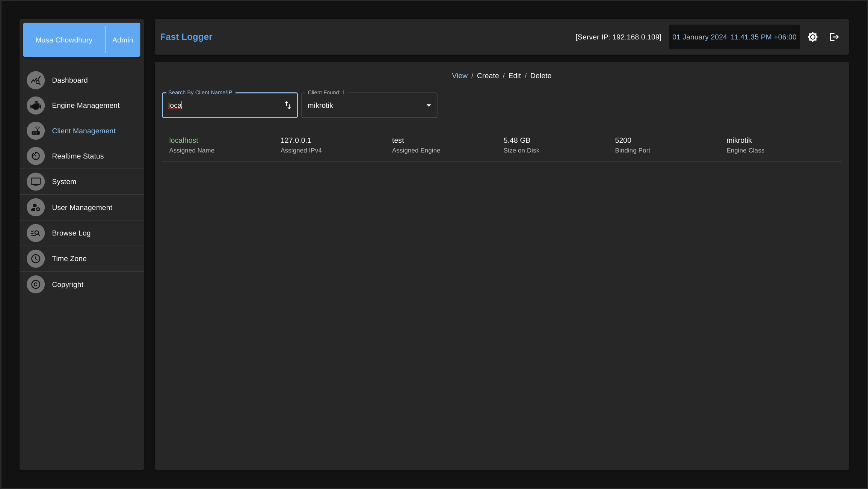Toggle search sort order arrows
Viewport: 868px width, 489px height.
[288, 106]
